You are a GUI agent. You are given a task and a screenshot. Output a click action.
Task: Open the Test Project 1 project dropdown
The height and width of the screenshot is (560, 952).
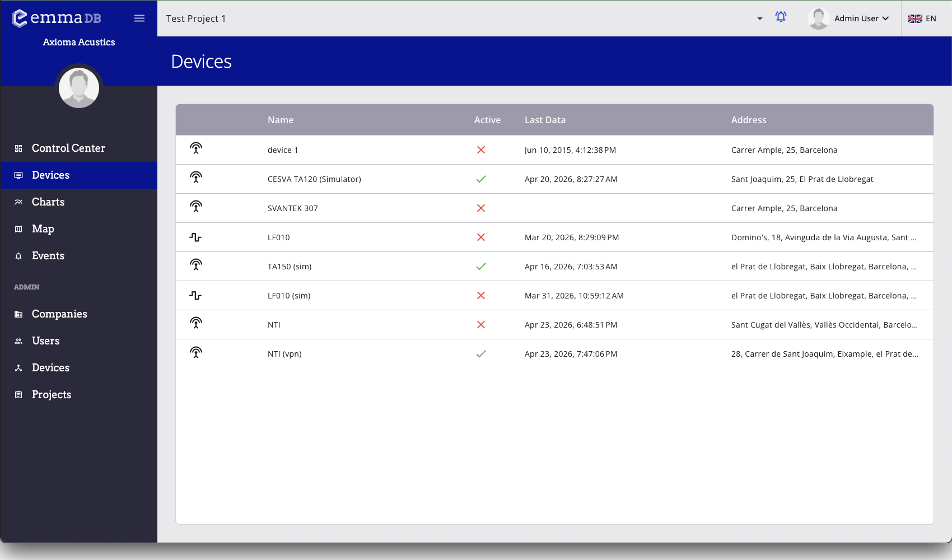click(x=759, y=18)
